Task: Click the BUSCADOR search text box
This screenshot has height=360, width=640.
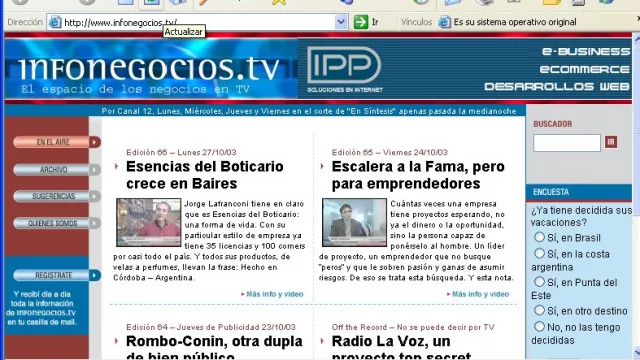Action: tap(567, 143)
